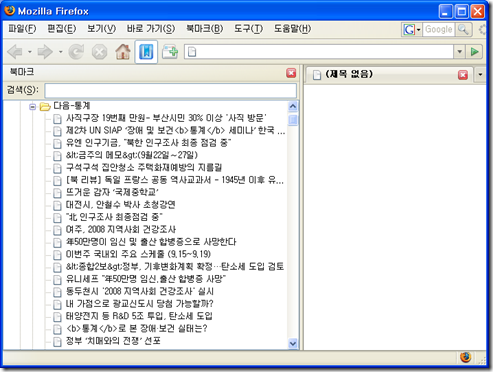This screenshot has height=372, width=493.
Task: Toggle the bookmarks sidebar toolbar button
Action: click(x=146, y=52)
